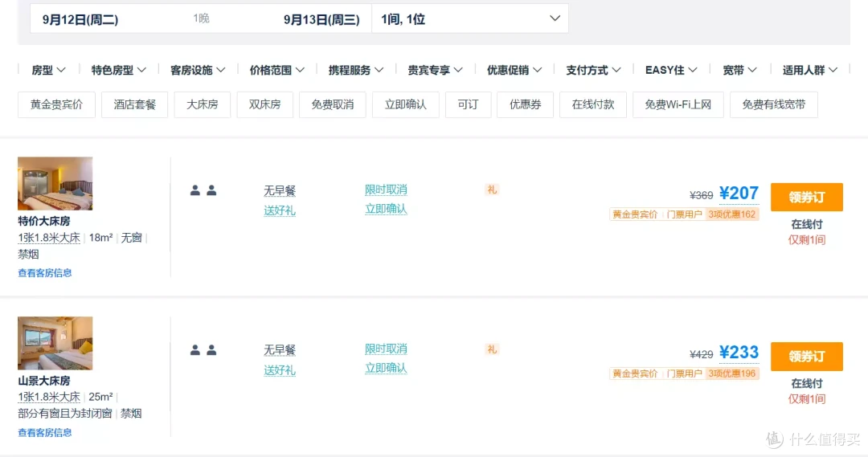Toggle the 大床房 filter tag
The height and width of the screenshot is (457, 868).
202,104
